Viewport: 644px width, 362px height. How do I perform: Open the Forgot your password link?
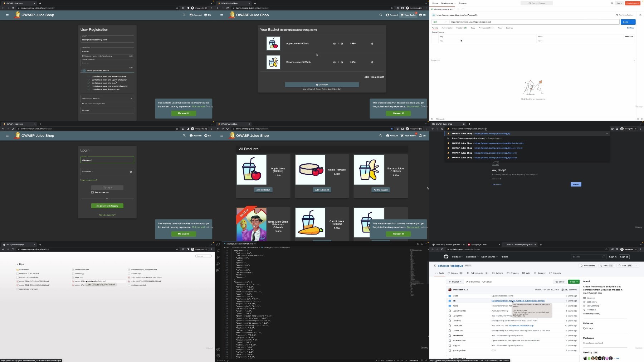(x=89, y=180)
